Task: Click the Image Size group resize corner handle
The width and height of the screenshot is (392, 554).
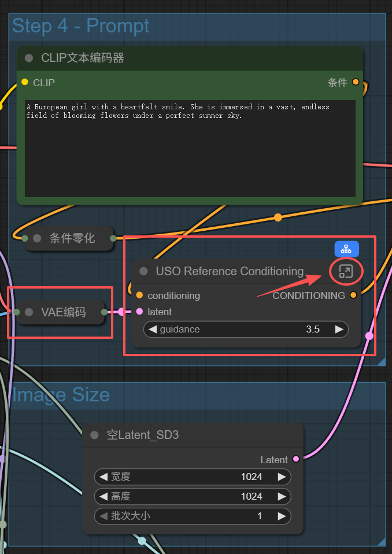Action: [x=382, y=542]
